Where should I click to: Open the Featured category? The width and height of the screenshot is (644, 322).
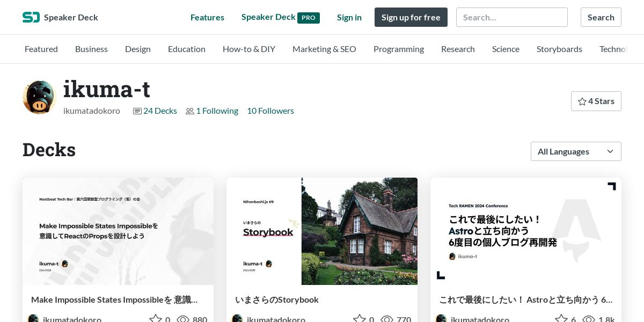41,49
